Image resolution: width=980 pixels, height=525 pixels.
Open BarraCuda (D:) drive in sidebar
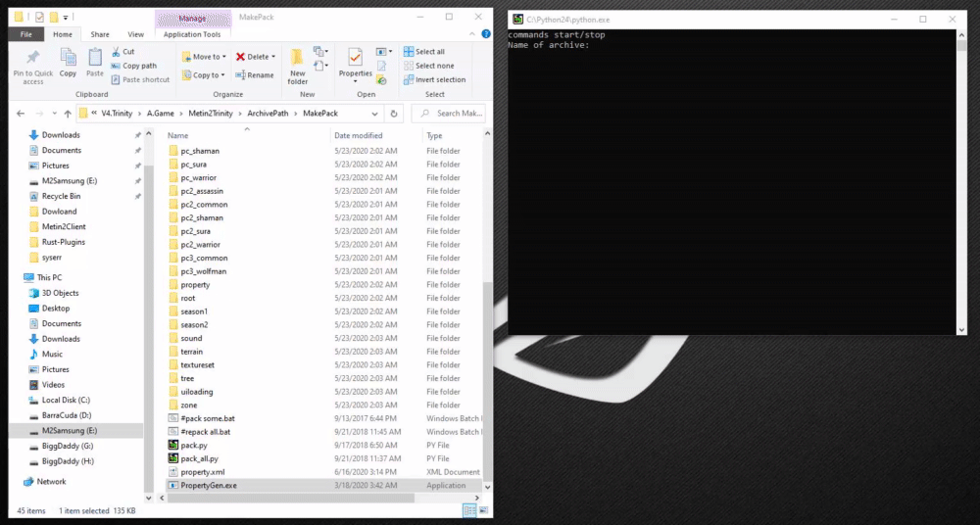tap(67, 415)
